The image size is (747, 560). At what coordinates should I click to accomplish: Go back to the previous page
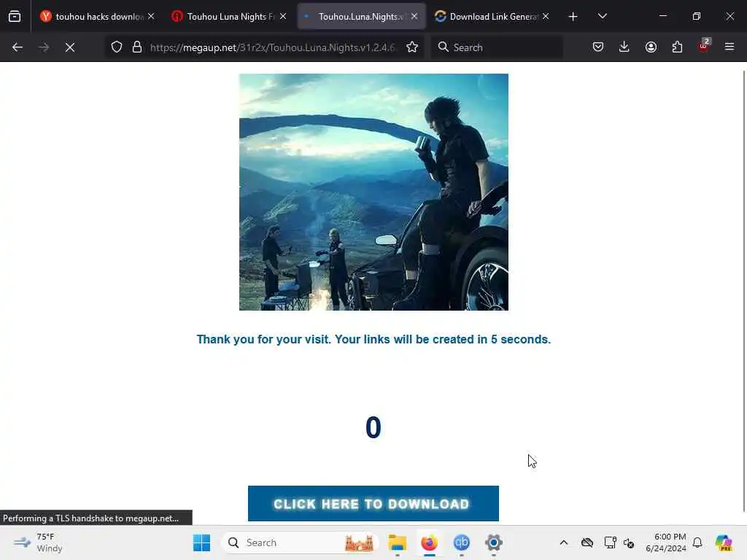tap(18, 47)
